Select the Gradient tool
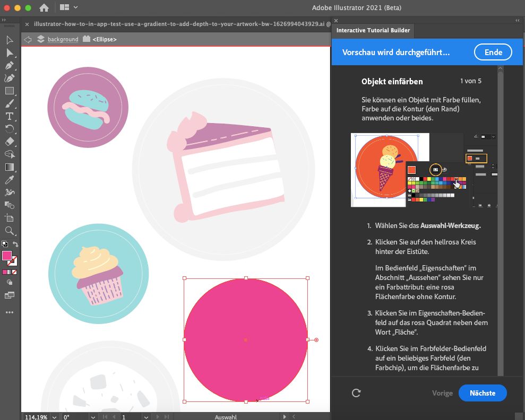The image size is (525, 420). pyautogui.click(x=10, y=167)
